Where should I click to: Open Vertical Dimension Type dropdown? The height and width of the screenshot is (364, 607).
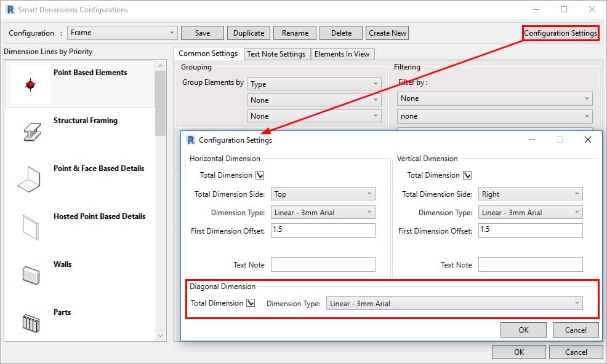pos(530,212)
